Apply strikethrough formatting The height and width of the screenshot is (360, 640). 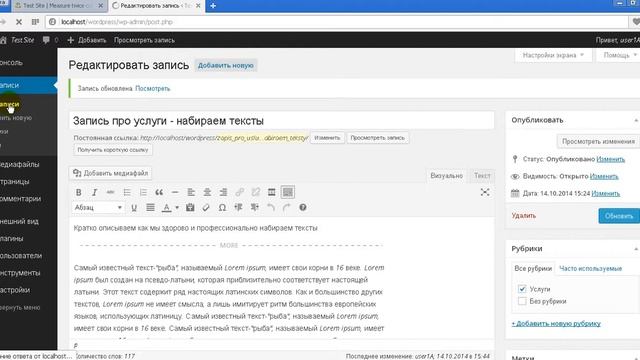[x=111, y=192]
